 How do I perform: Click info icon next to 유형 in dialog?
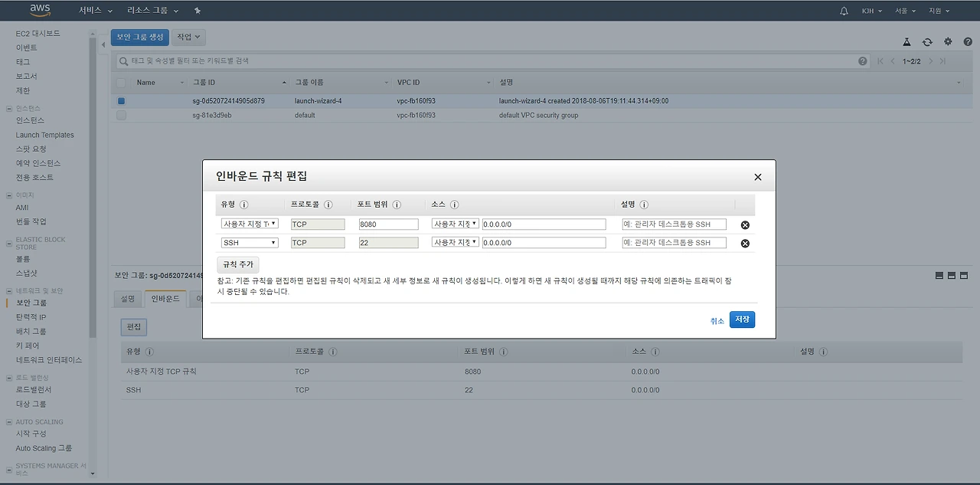pyautogui.click(x=244, y=205)
